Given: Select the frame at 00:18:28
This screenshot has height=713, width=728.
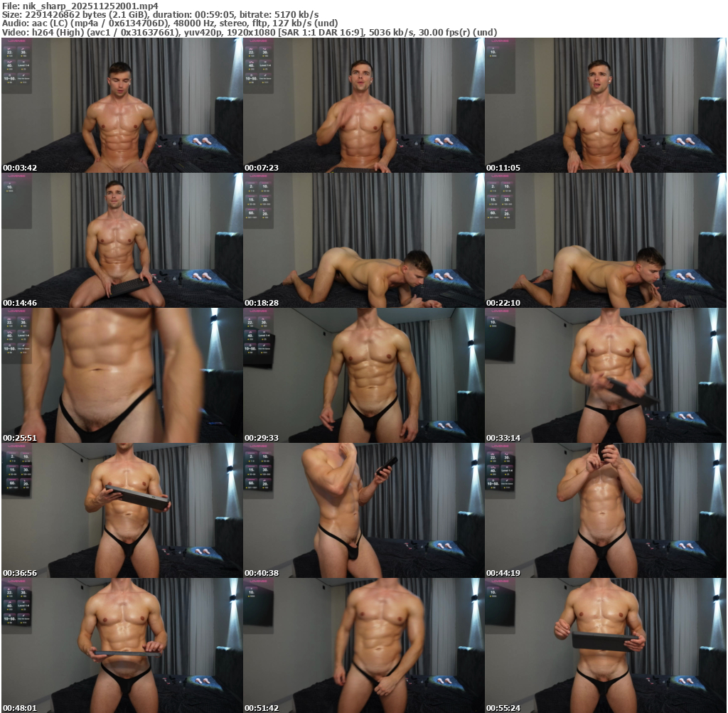Looking at the screenshot, I should (x=363, y=240).
